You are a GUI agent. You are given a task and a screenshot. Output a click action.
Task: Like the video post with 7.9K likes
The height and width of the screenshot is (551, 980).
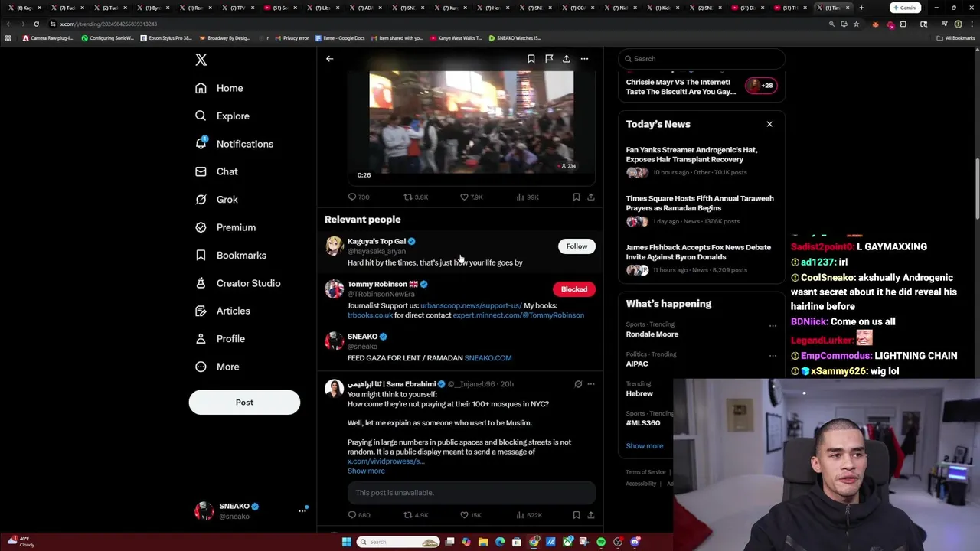point(471,197)
